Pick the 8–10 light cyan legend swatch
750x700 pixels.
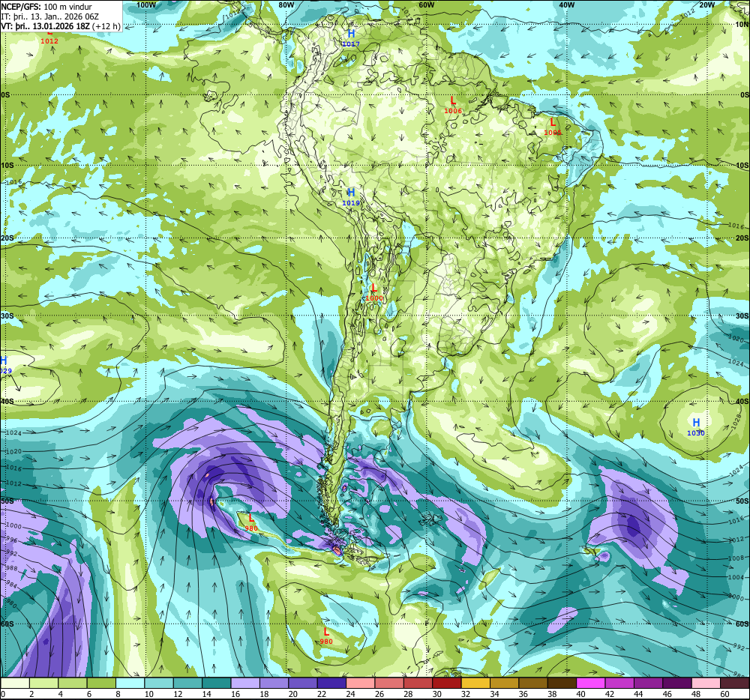(x=130, y=683)
